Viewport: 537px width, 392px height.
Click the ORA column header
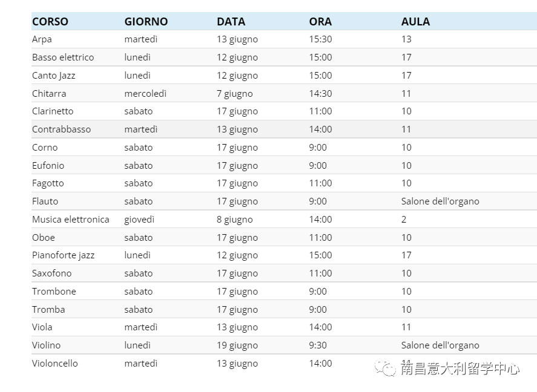click(x=320, y=22)
